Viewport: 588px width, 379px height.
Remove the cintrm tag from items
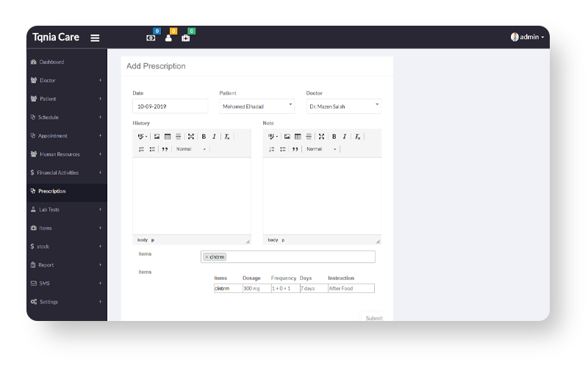[207, 257]
